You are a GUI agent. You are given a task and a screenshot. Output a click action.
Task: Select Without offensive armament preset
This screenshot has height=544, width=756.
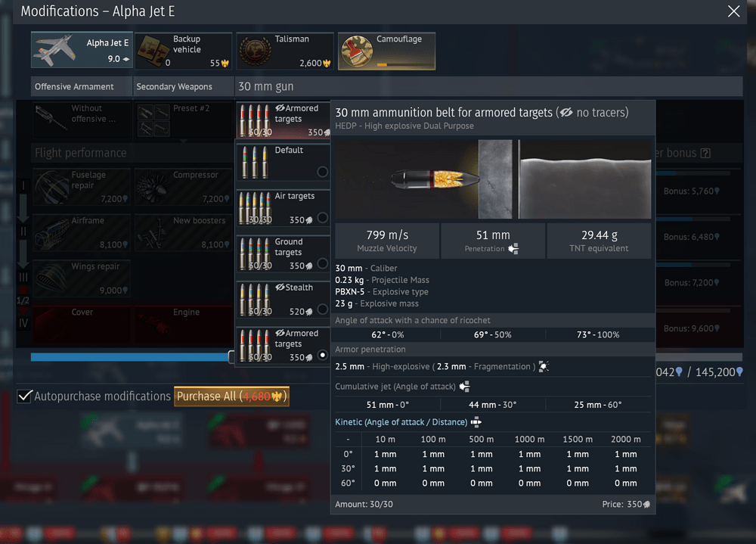[x=82, y=120]
